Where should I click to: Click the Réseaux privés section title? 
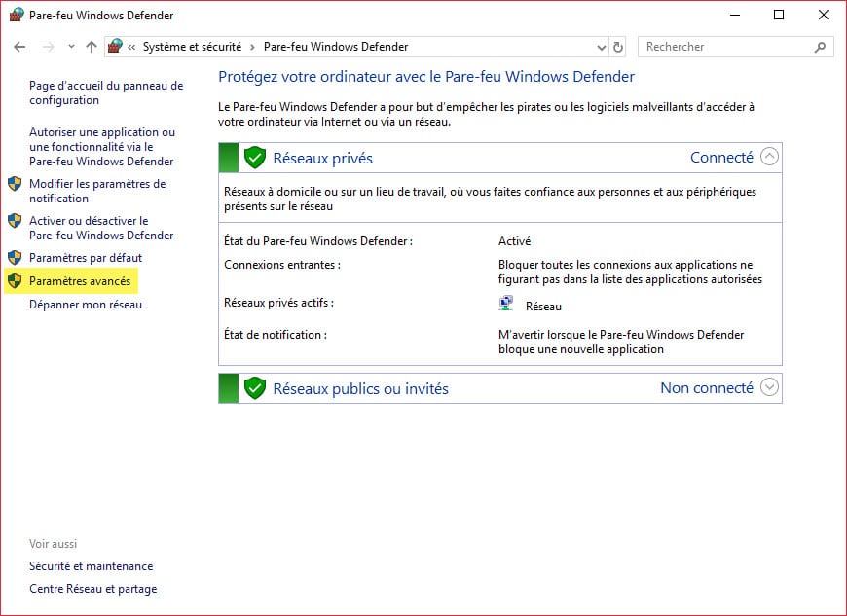click(322, 159)
